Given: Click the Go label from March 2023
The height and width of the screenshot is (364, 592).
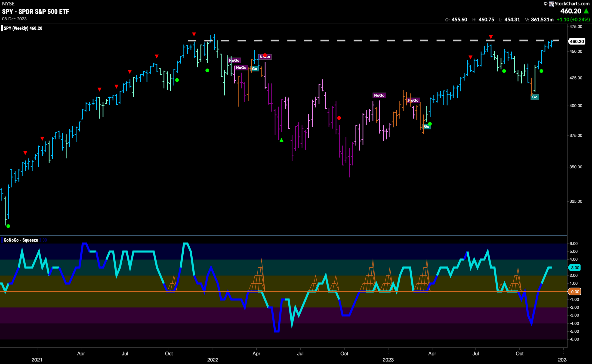Looking at the screenshot, I should click(426, 126).
